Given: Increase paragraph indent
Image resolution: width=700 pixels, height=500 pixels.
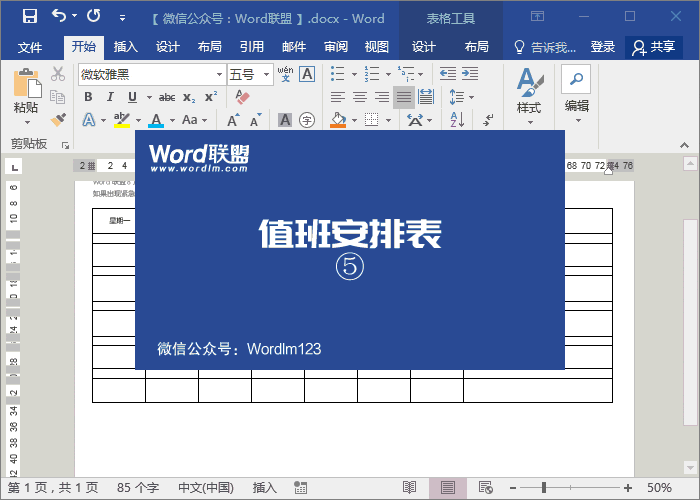Looking at the screenshot, I should tap(470, 74).
